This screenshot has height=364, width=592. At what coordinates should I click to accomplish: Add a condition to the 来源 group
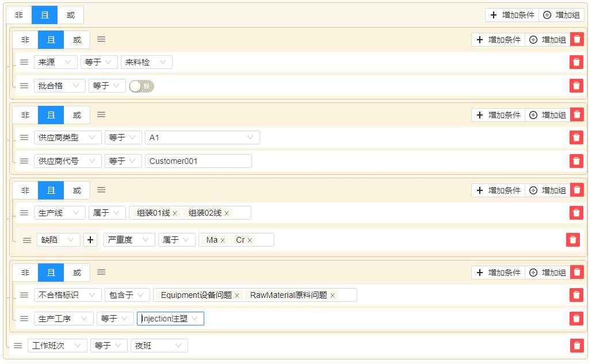[x=498, y=40]
